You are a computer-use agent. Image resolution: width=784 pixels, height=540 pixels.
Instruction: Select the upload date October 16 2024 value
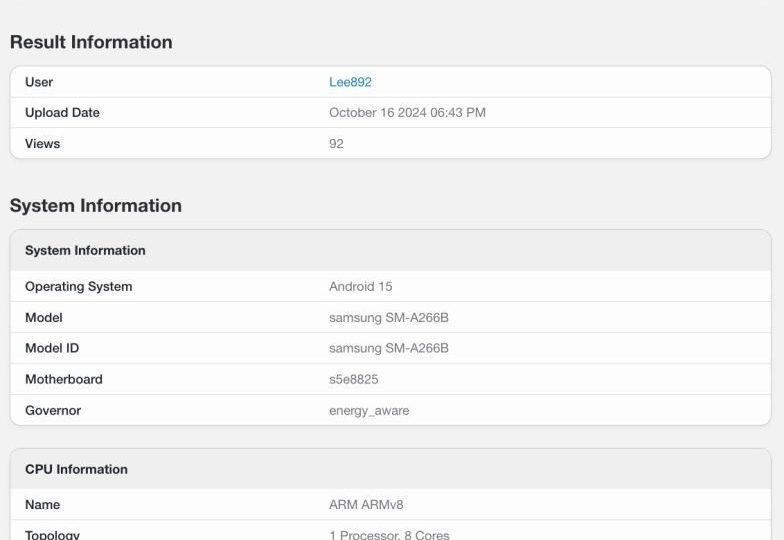click(407, 113)
